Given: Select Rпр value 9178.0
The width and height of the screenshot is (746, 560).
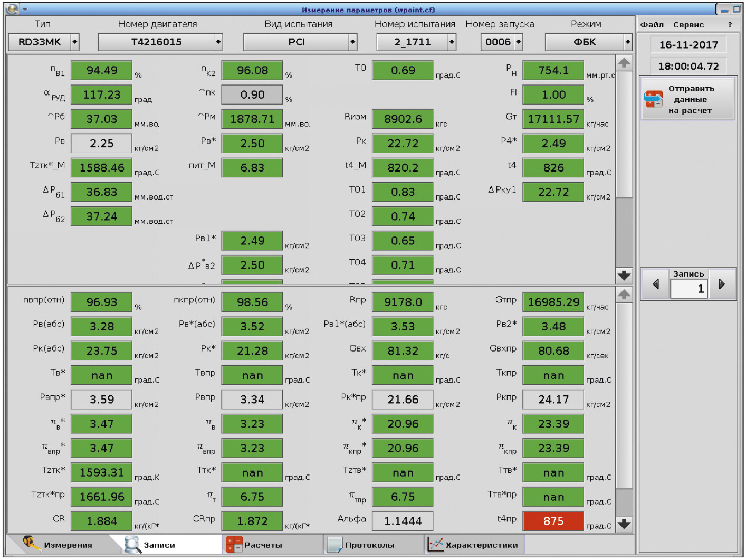Looking at the screenshot, I should click(x=403, y=302).
